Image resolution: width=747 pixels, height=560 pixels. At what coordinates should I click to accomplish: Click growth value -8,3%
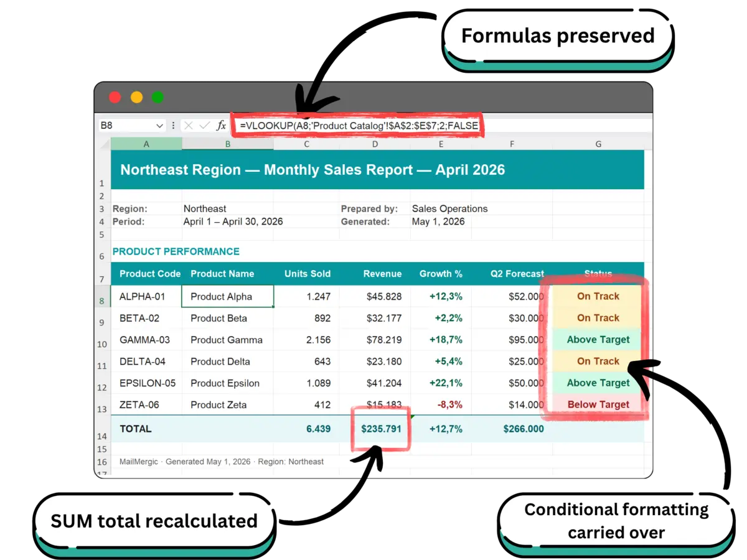pos(441,404)
